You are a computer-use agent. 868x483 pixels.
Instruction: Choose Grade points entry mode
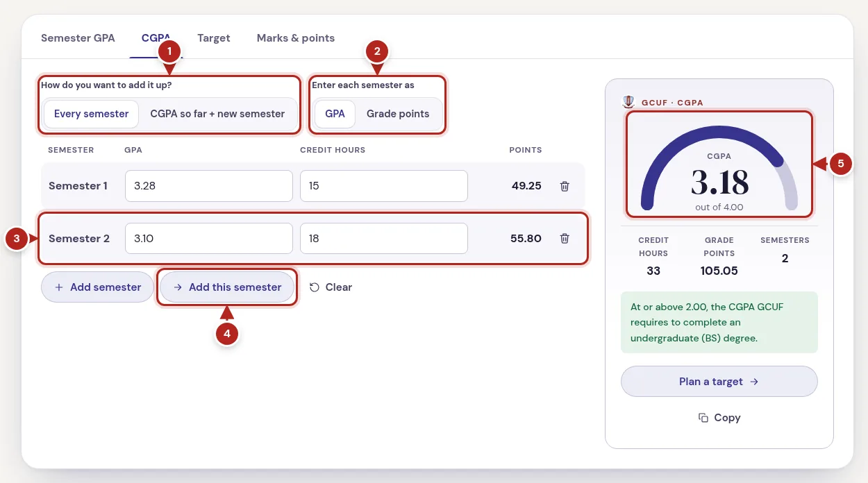click(x=398, y=114)
